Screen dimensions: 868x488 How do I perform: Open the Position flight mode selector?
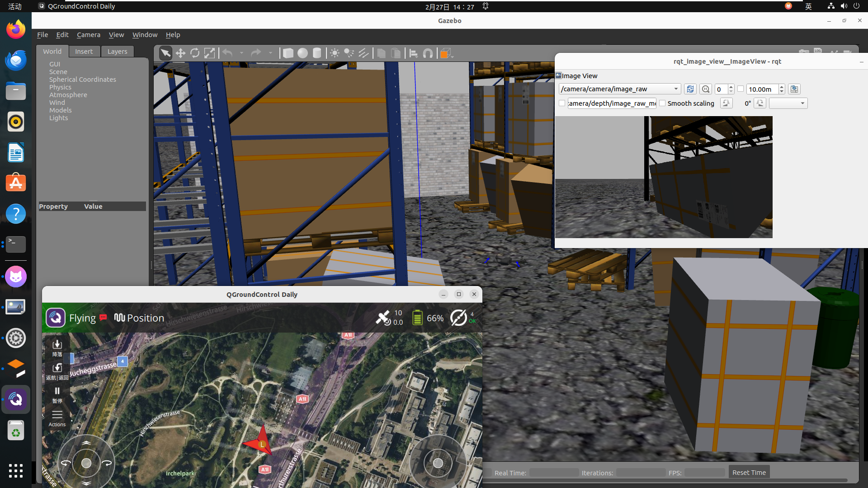click(139, 318)
